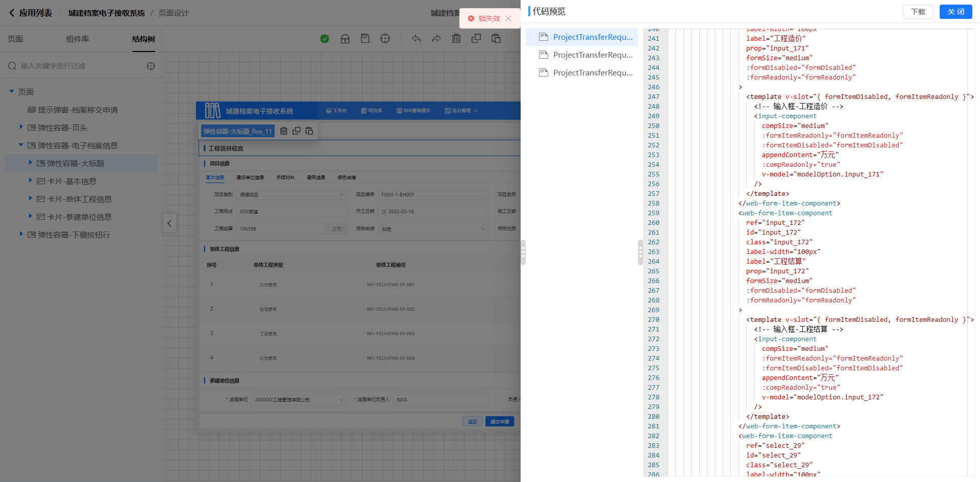Click the keyword filter input field
The height and width of the screenshot is (482, 980).
pos(82,66)
